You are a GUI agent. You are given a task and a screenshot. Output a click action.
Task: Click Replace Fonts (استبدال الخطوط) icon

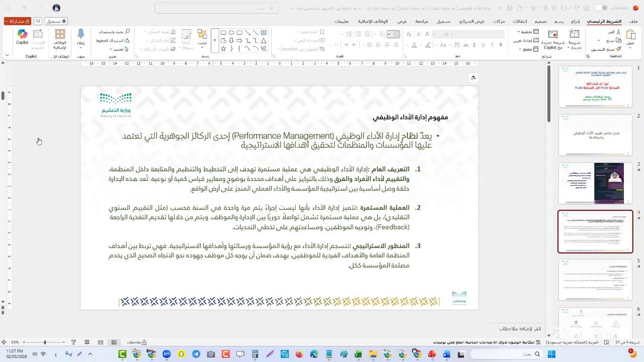tap(127, 40)
